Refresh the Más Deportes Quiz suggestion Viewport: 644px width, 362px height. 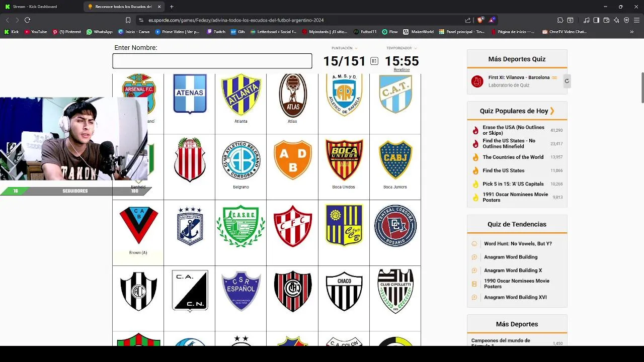(567, 81)
